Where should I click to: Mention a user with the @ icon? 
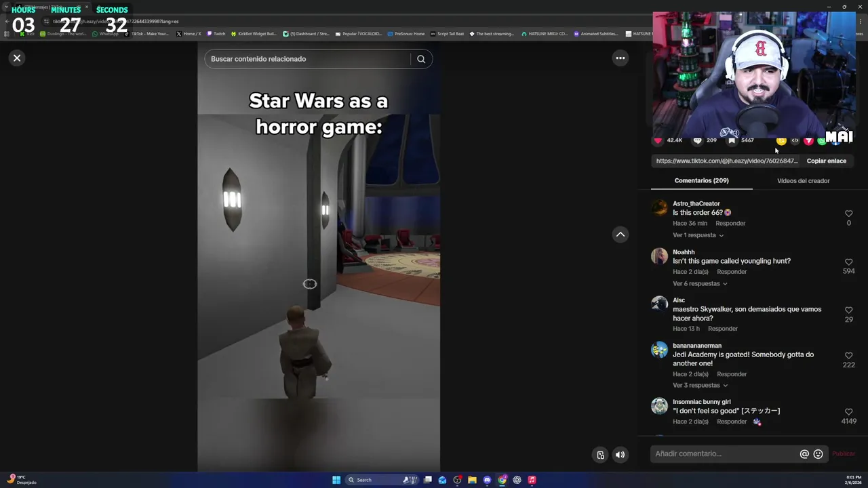tap(804, 454)
